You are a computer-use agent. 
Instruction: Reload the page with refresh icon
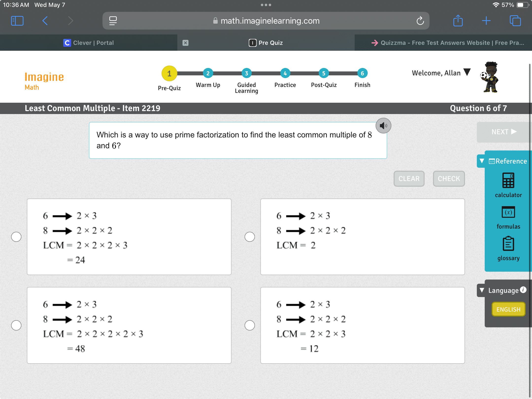pyautogui.click(x=420, y=21)
